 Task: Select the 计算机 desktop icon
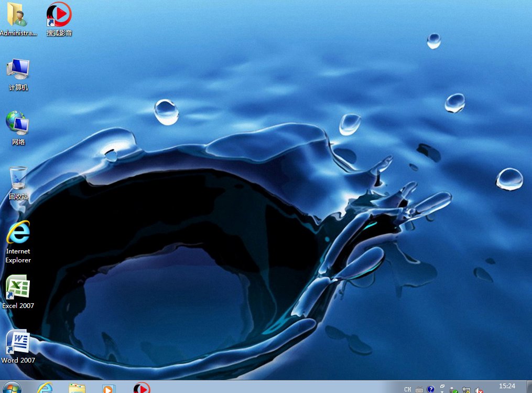(18, 75)
